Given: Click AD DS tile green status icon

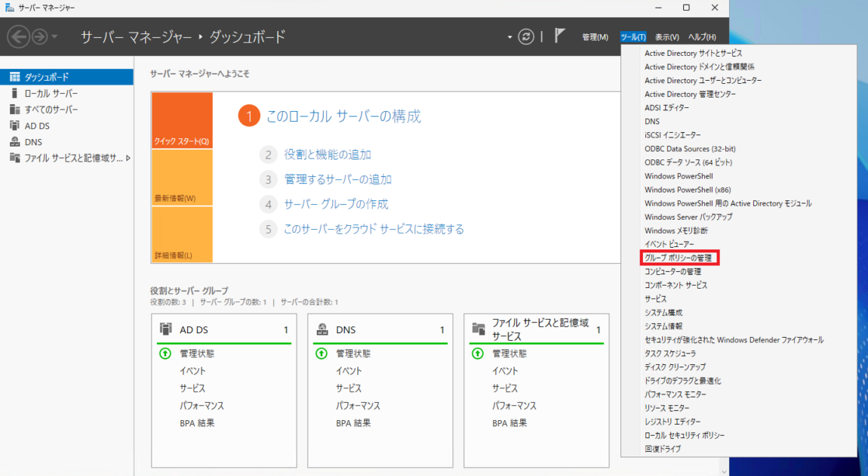Looking at the screenshot, I should coord(165,353).
